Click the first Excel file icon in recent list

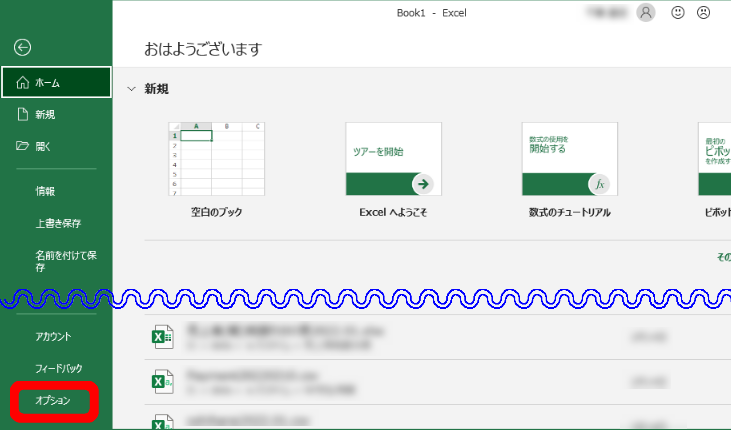(x=161, y=336)
